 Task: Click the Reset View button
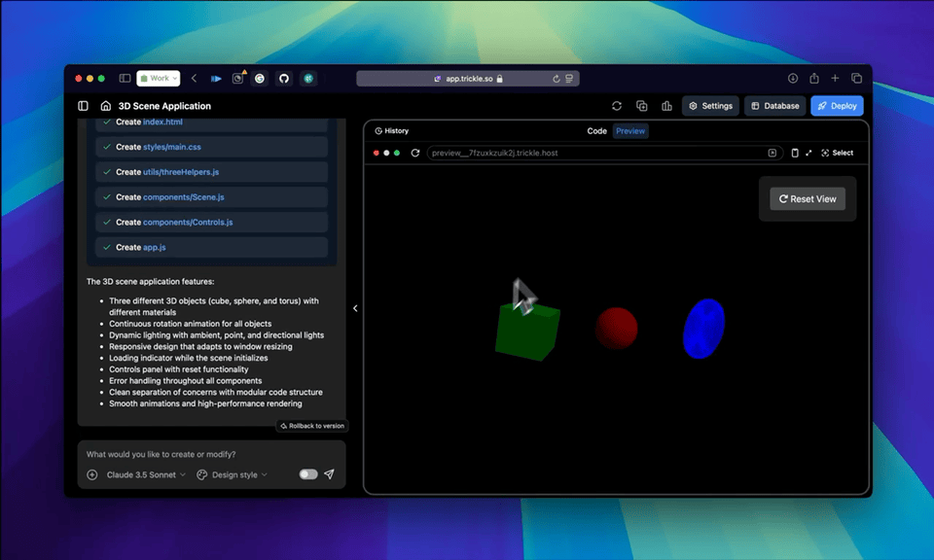[x=808, y=198]
